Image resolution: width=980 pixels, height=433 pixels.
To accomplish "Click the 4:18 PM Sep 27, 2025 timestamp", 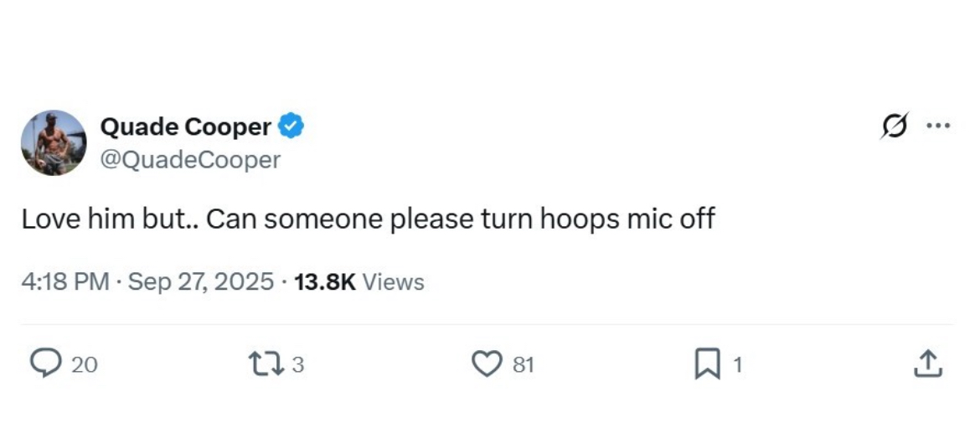I will (147, 282).
